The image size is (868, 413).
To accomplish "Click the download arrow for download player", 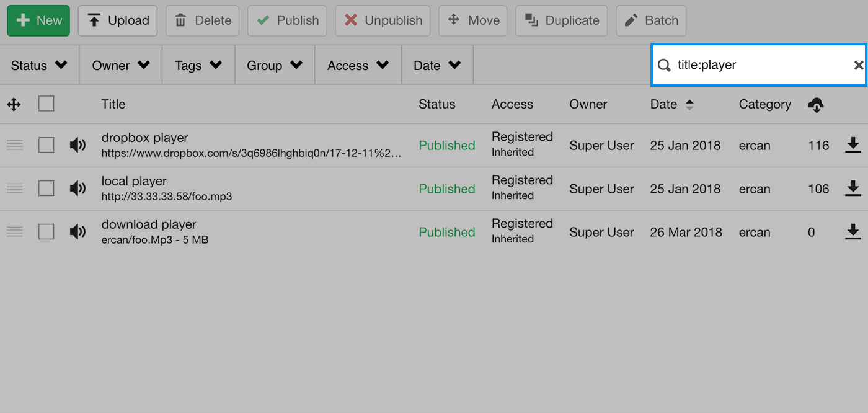I will click(x=853, y=232).
